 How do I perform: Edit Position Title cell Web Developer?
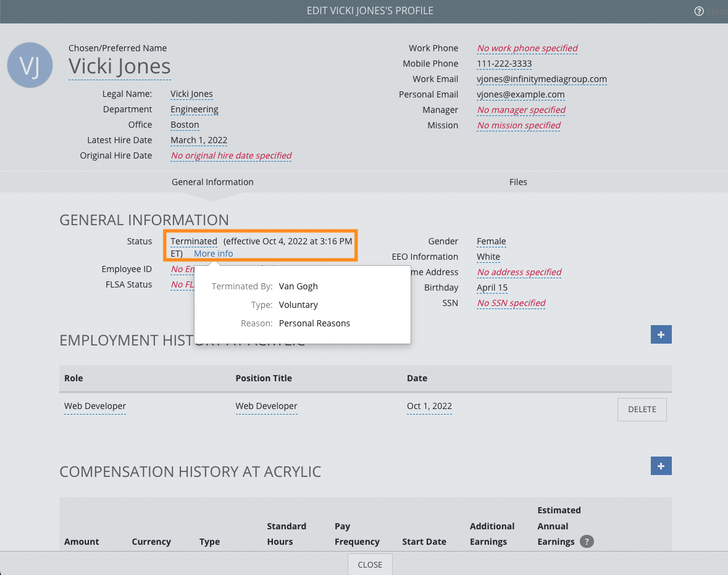click(x=266, y=406)
